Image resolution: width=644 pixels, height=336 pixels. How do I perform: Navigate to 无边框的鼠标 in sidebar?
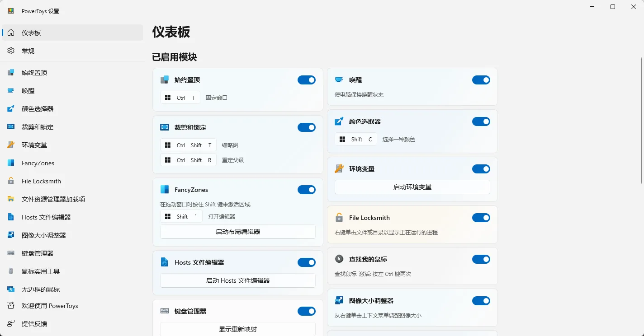[x=72, y=289]
